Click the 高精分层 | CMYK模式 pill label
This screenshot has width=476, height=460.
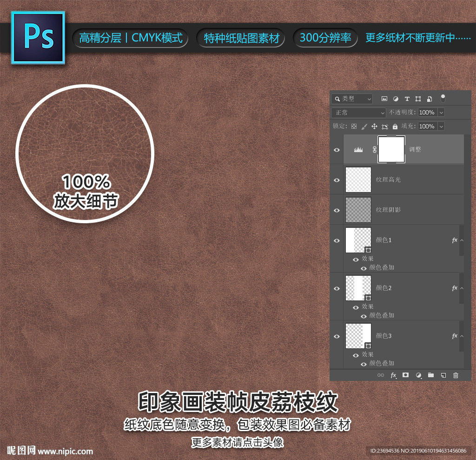[131, 38]
